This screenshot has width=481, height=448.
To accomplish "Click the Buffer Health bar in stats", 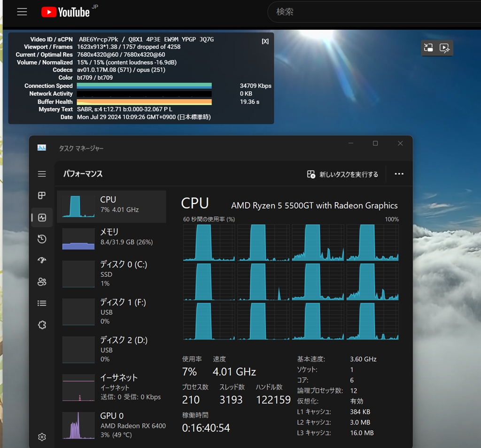I will click(x=144, y=102).
